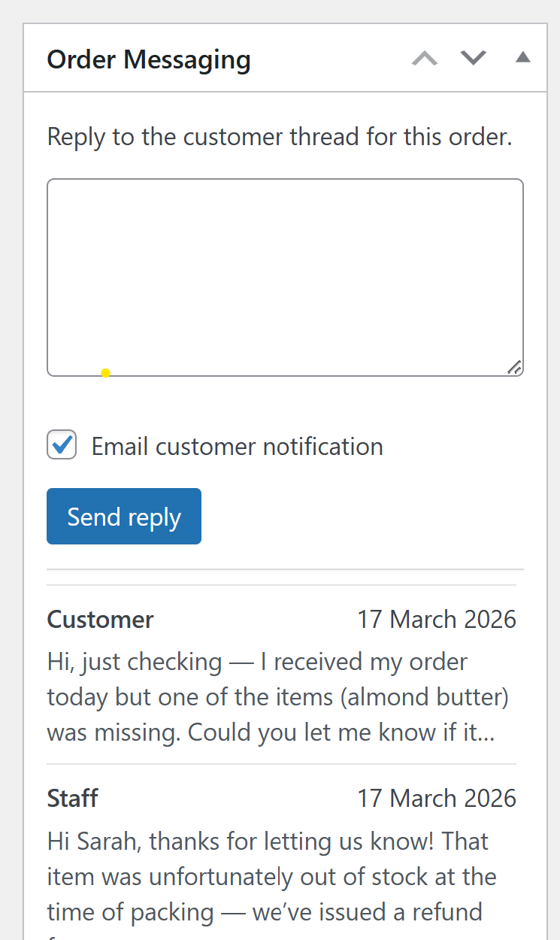560x940 pixels.
Task: Move the Order Messaging panel up
Action: (x=425, y=59)
